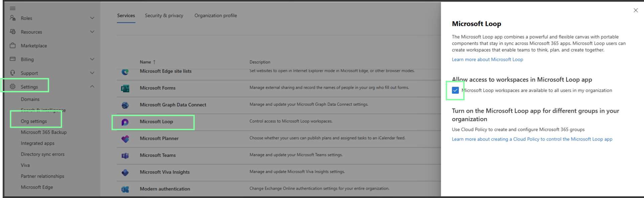Click the Microsoft Teams icon
The height and width of the screenshot is (198, 644).
[125, 156]
